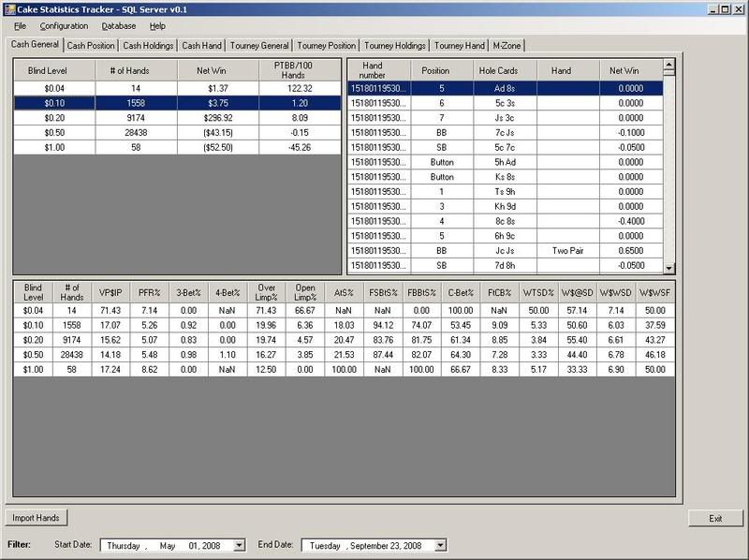Select the $1.00 blind level row, top table
Viewport: 749px width, 560px height.
[177, 148]
